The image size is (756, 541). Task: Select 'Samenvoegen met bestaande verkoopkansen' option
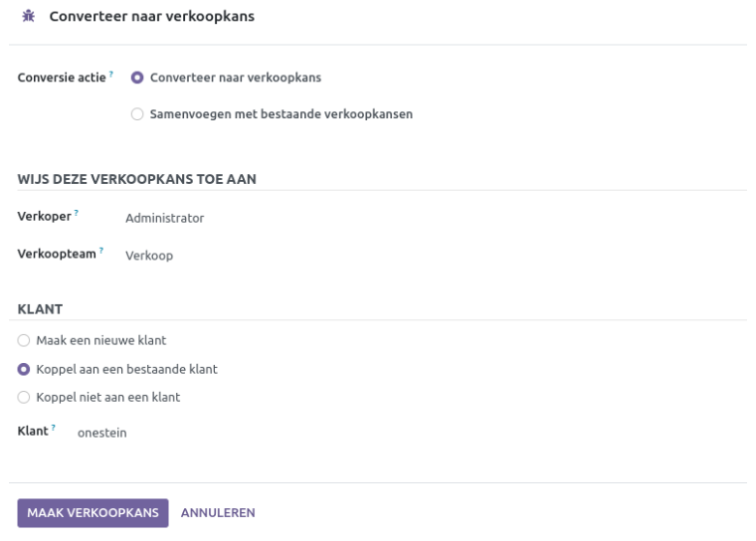coord(137,114)
